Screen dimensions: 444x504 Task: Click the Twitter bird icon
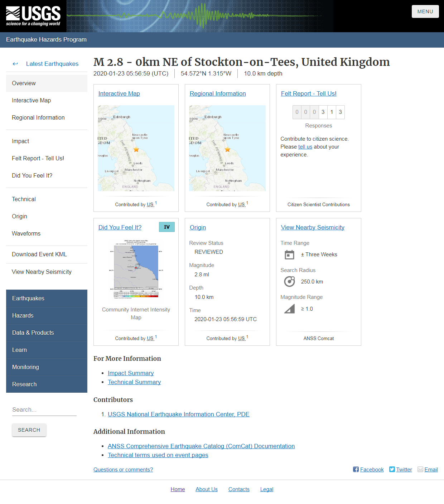pos(392,469)
